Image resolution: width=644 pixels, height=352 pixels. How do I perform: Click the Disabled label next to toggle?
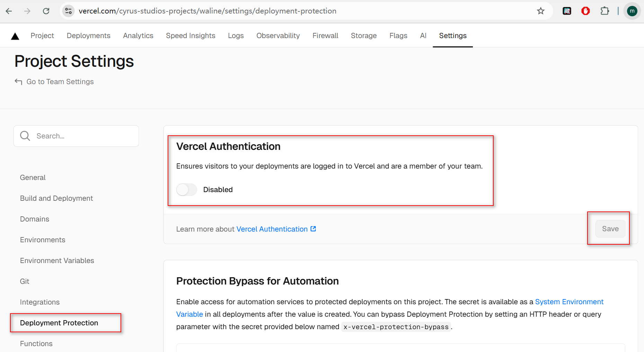click(x=218, y=190)
